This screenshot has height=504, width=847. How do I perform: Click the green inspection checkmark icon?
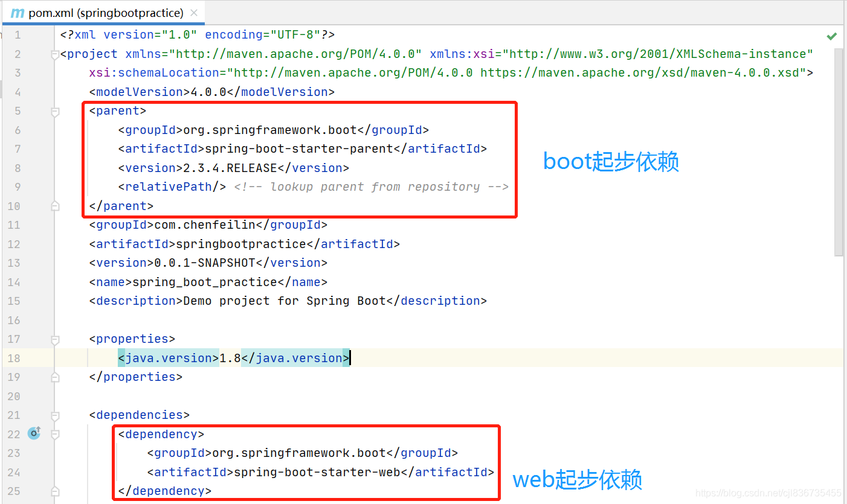tap(832, 36)
